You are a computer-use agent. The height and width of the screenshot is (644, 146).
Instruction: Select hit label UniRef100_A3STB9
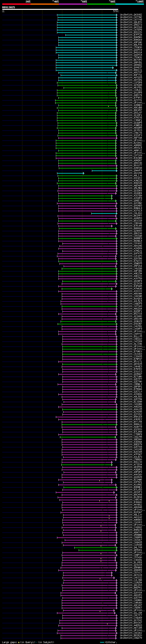[131, 196]
